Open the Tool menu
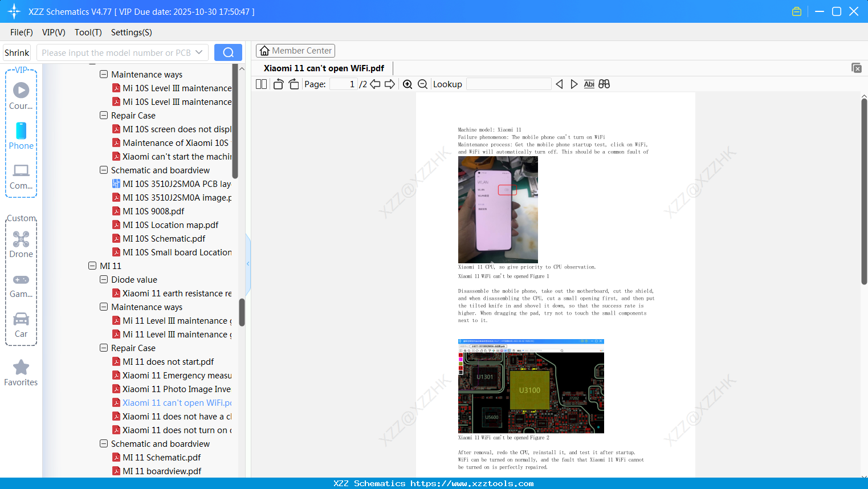The height and width of the screenshot is (489, 868). pos(88,32)
